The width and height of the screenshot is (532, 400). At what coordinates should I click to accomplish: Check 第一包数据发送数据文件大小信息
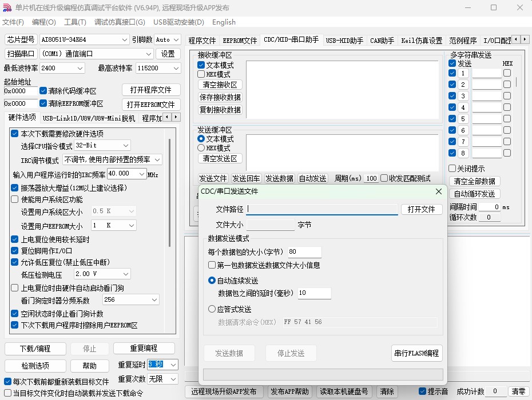(212, 265)
